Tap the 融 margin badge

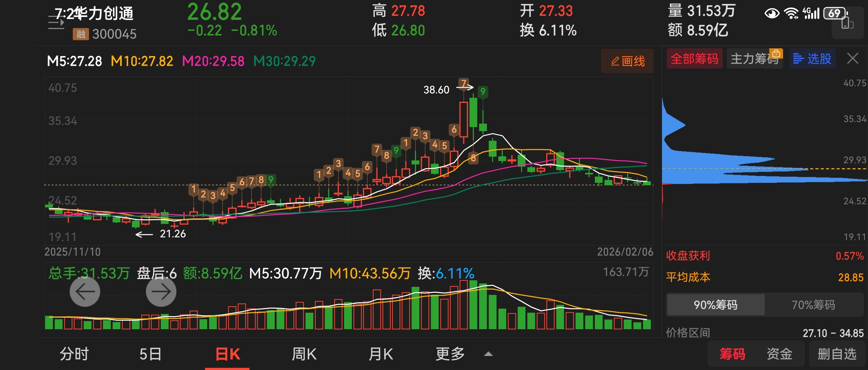81,34
